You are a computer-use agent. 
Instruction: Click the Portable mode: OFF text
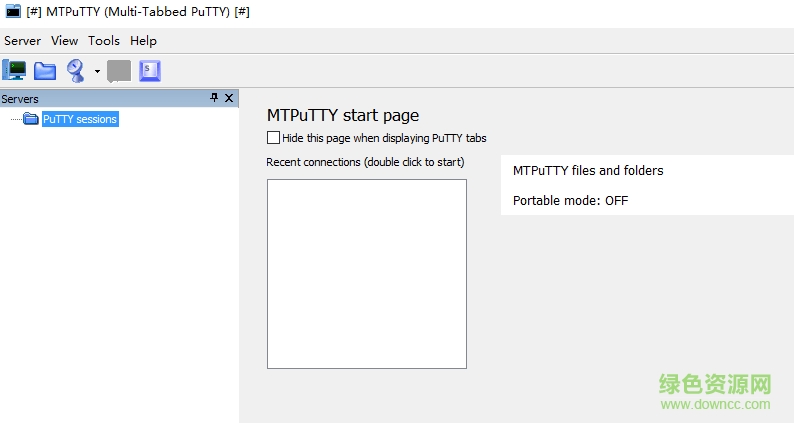click(570, 201)
